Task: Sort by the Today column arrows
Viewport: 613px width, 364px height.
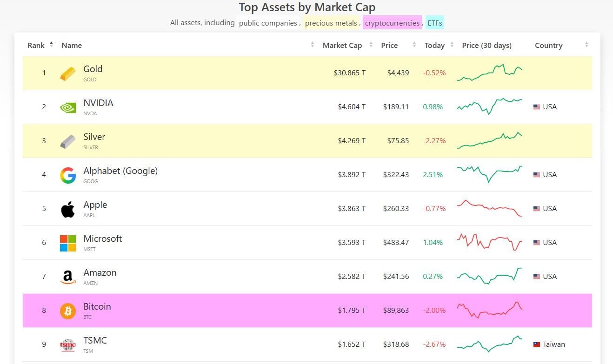Action: pyautogui.click(x=451, y=45)
